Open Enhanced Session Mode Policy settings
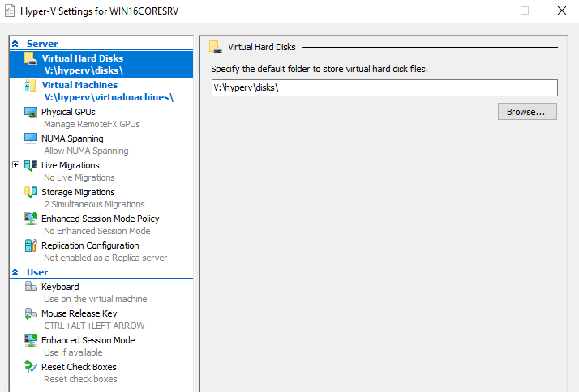This screenshot has width=579, height=392. (x=101, y=224)
